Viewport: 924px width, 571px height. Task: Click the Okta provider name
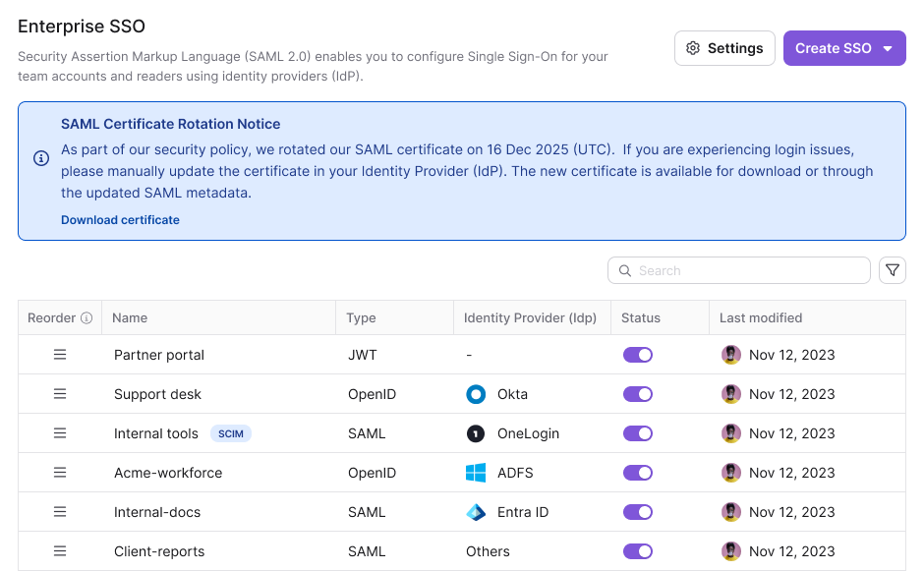pos(513,394)
